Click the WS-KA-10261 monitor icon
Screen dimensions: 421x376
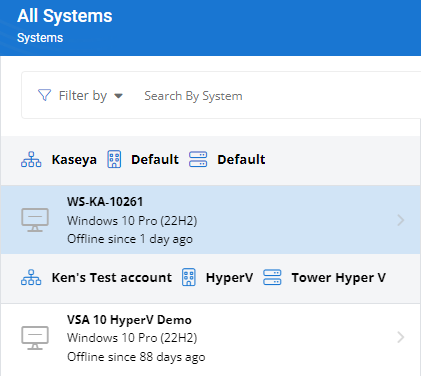35,220
